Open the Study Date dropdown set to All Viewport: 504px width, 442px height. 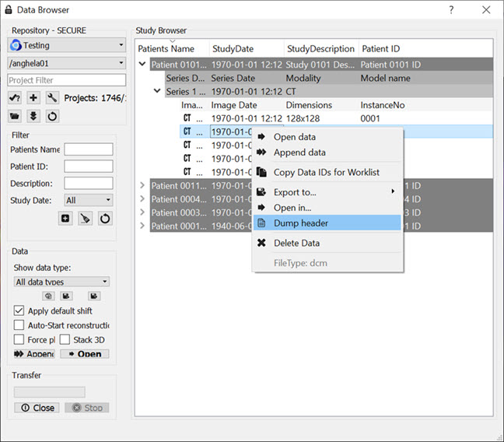pyautogui.click(x=88, y=200)
